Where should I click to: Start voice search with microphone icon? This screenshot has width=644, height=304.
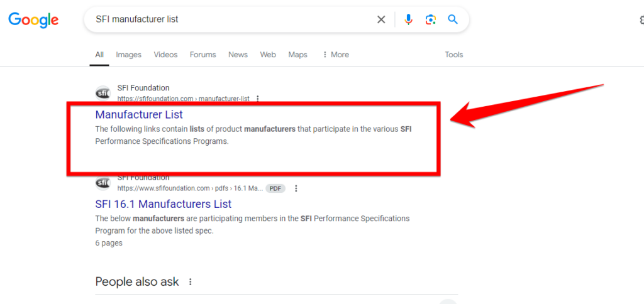[x=408, y=19]
